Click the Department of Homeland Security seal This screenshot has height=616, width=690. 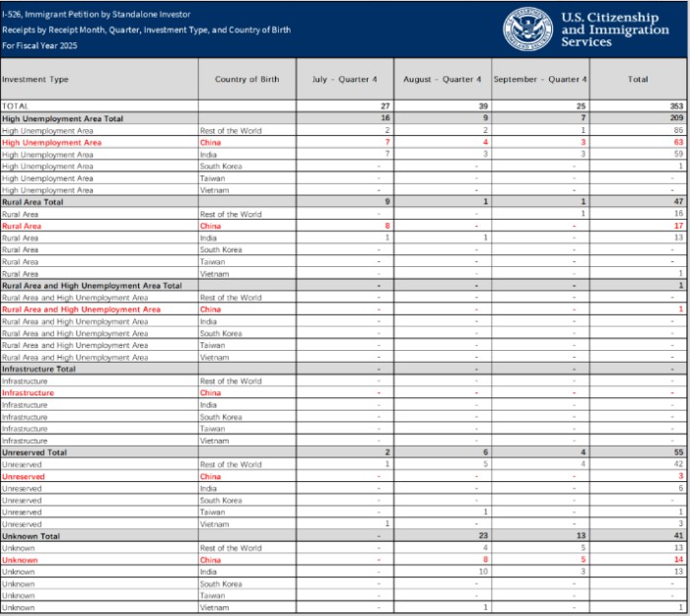pos(529,29)
